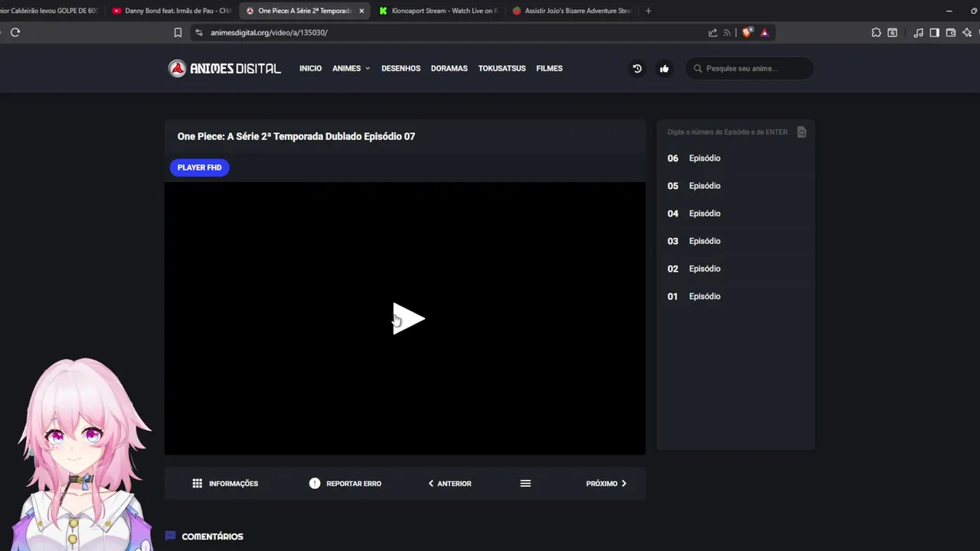This screenshot has height=551, width=980.
Task: Open watch history clock icon
Action: [x=637, y=68]
